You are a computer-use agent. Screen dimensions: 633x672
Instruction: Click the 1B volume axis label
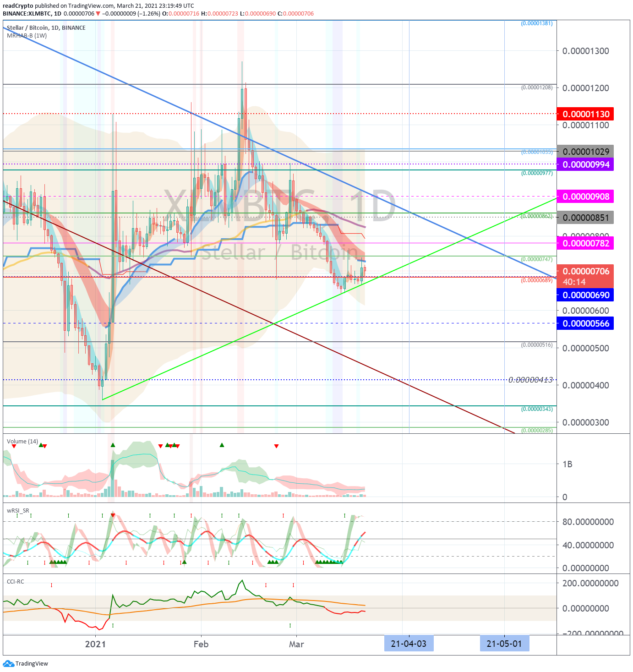[x=568, y=464]
